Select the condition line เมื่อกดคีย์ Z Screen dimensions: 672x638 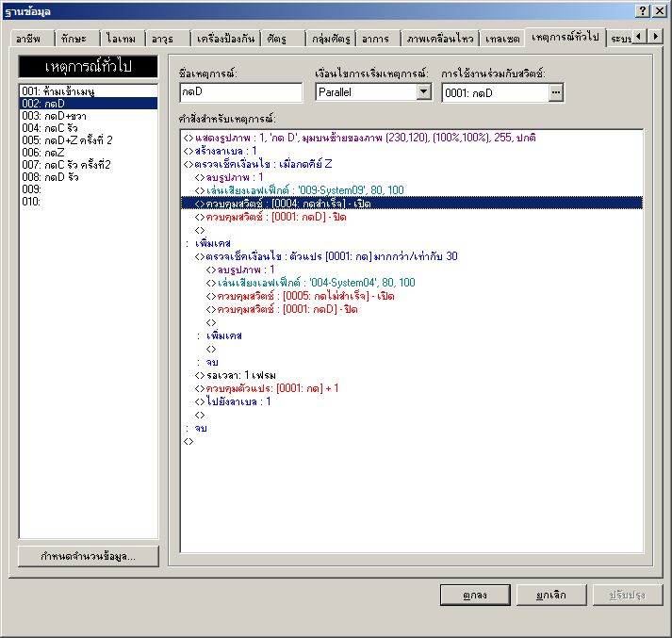click(412, 164)
